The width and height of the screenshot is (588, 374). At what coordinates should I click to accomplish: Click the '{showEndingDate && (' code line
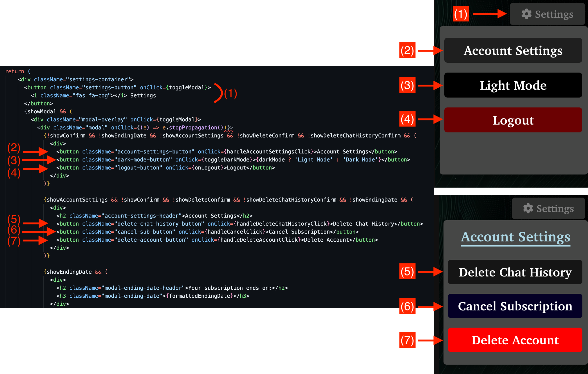pyautogui.click(x=75, y=272)
